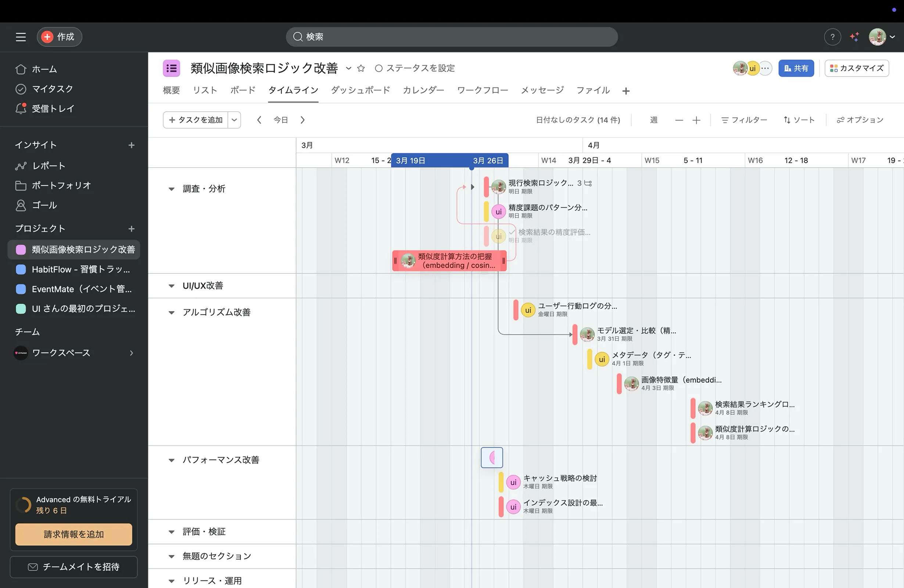This screenshot has height=588, width=904.
Task: Switch to カレンダー tab
Action: coord(423,90)
